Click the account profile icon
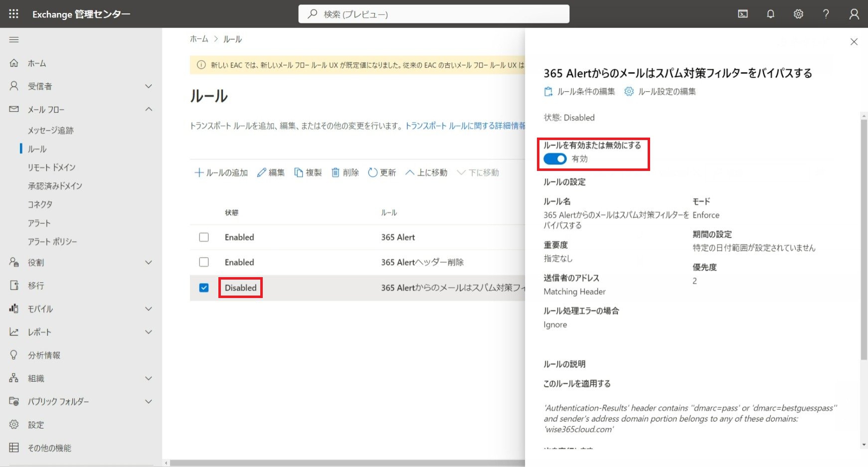The height and width of the screenshot is (467, 868). [854, 14]
